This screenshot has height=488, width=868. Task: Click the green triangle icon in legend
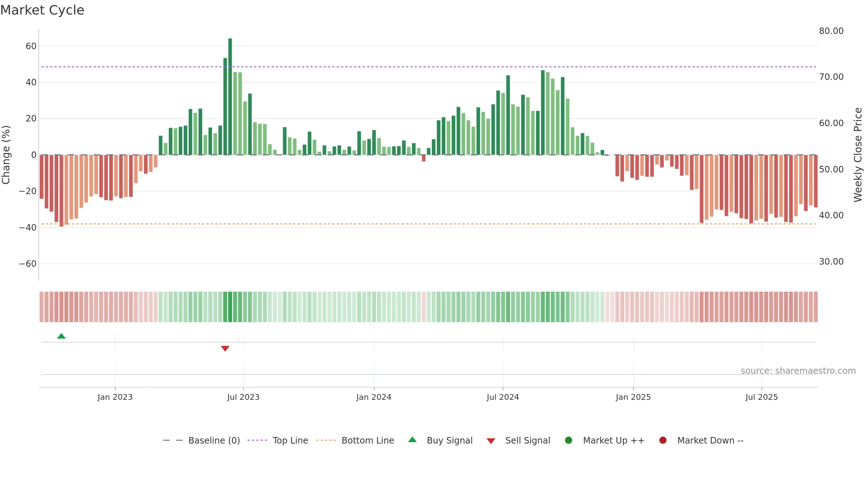coord(412,440)
